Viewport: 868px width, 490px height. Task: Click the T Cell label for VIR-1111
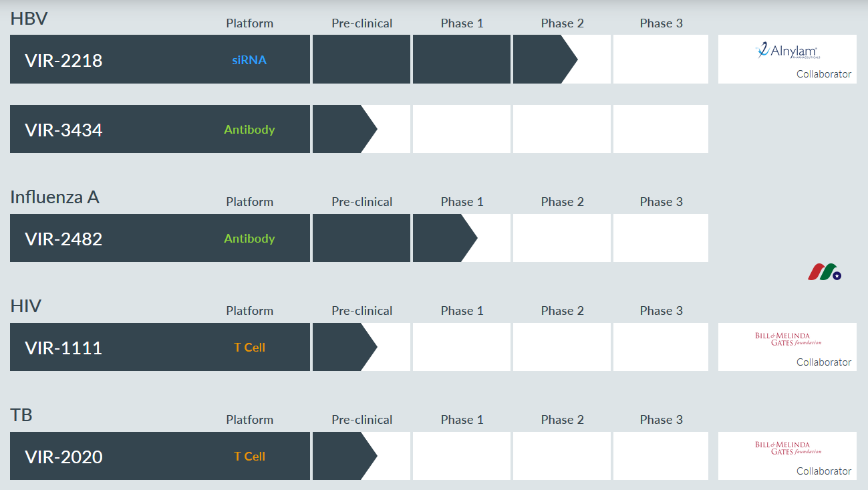click(249, 348)
